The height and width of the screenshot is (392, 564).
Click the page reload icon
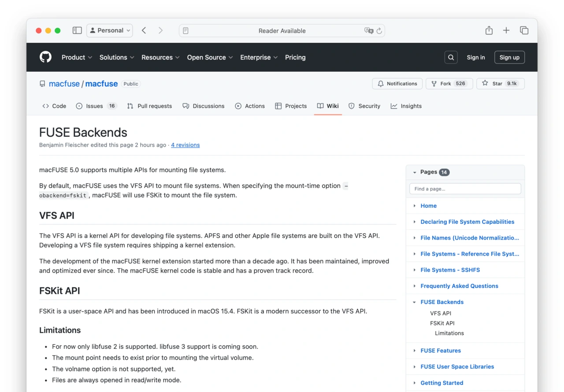tap(378, 30)
